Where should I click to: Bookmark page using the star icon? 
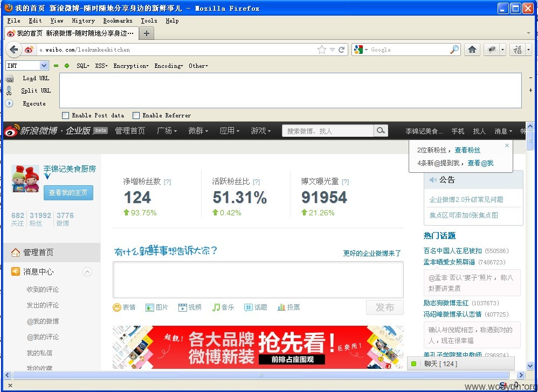coord(321,50)
